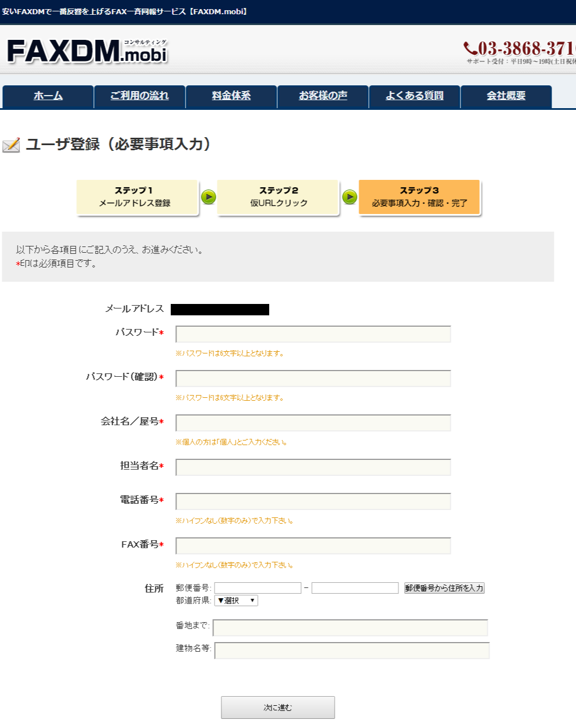Focus the 会社名／屋号 text field
This screenshot has height=728, width=576.
312,422
